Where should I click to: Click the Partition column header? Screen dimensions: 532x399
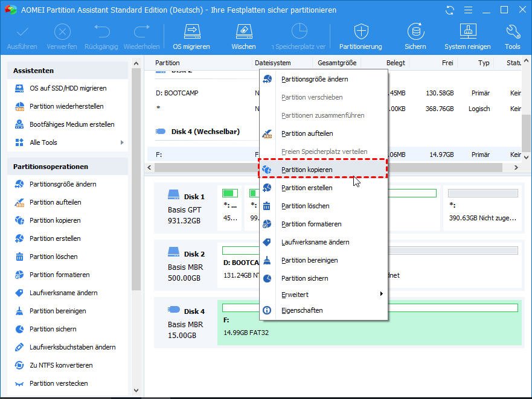coord(167,63)
